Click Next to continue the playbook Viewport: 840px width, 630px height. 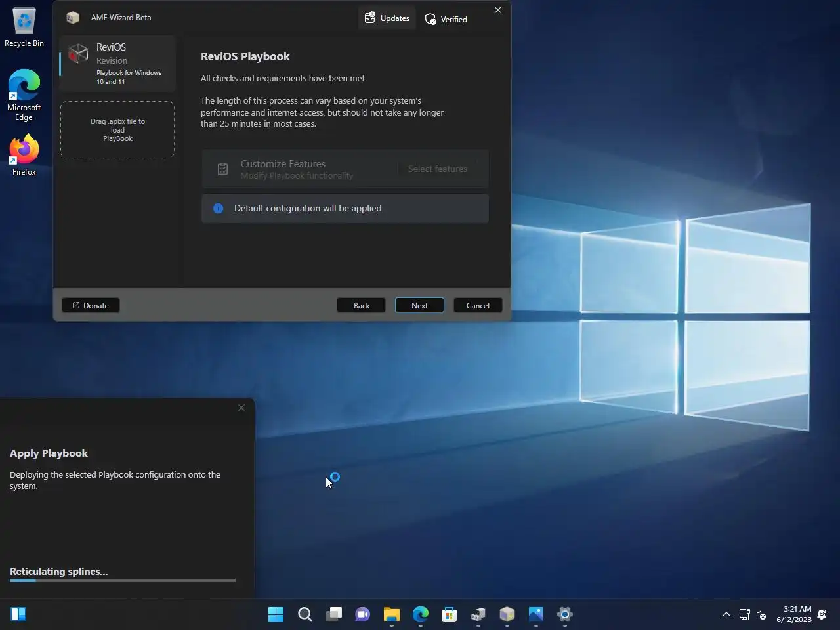pyautogui.click(x=419, y=305)
